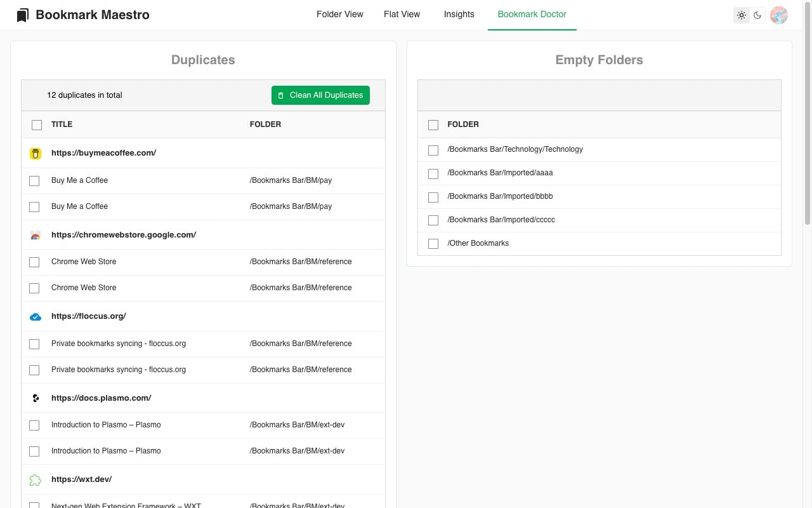Image resolution: width=812 pixels, height=508 pixels.
Task: Click the floccus cloud favicon
Action: (x=35, y=316)
